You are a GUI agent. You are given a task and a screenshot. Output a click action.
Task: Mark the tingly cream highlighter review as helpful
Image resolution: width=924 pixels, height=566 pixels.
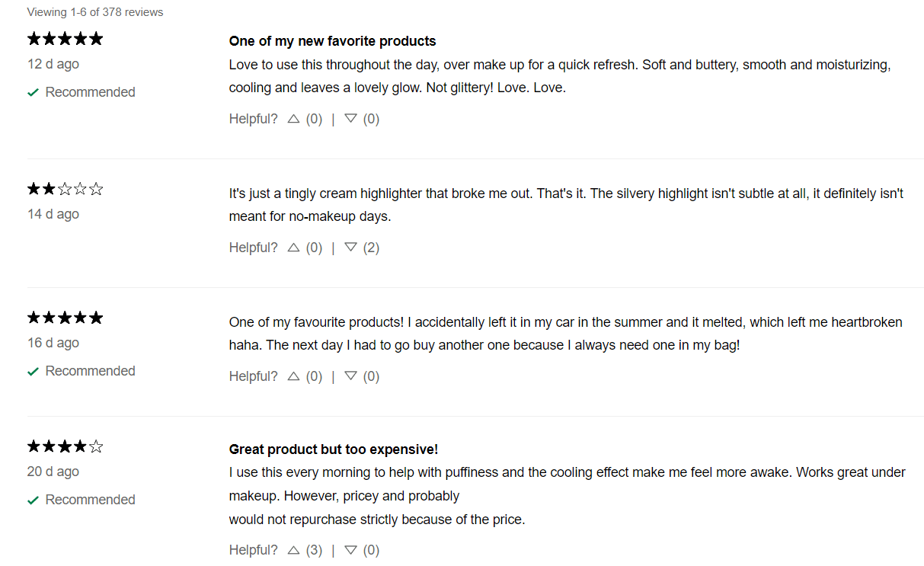(293, 248)
